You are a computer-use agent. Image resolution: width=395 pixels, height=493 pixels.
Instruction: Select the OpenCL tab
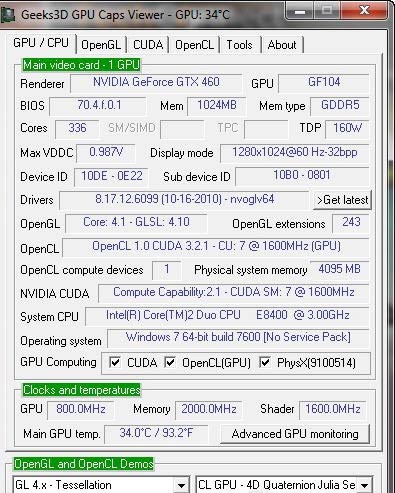click(194, 45)
